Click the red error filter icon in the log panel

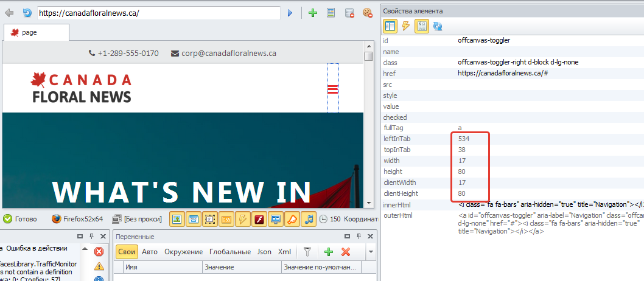(x=99, y=251)
